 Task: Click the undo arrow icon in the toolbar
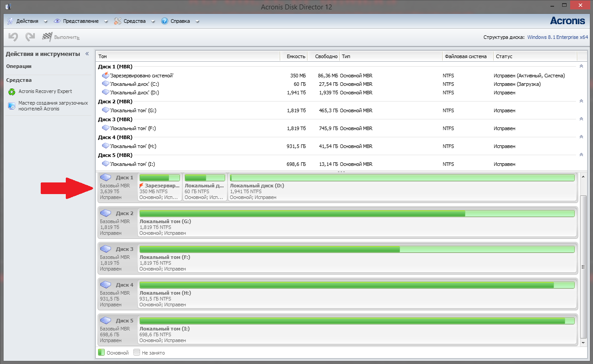click(13, 37)
